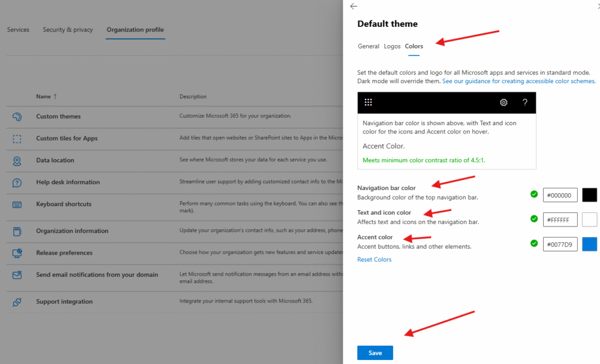Viewport: 600px width, 364px height.
Task: Click the app launcher waffle icon
Action: point(368,102)
